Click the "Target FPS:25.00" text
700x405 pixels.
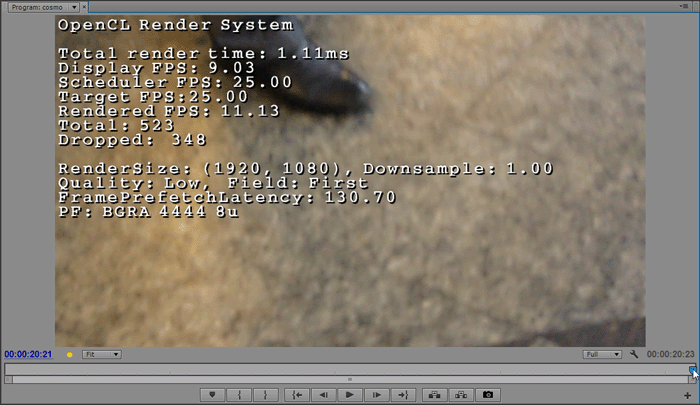click(x=153, y=96)
